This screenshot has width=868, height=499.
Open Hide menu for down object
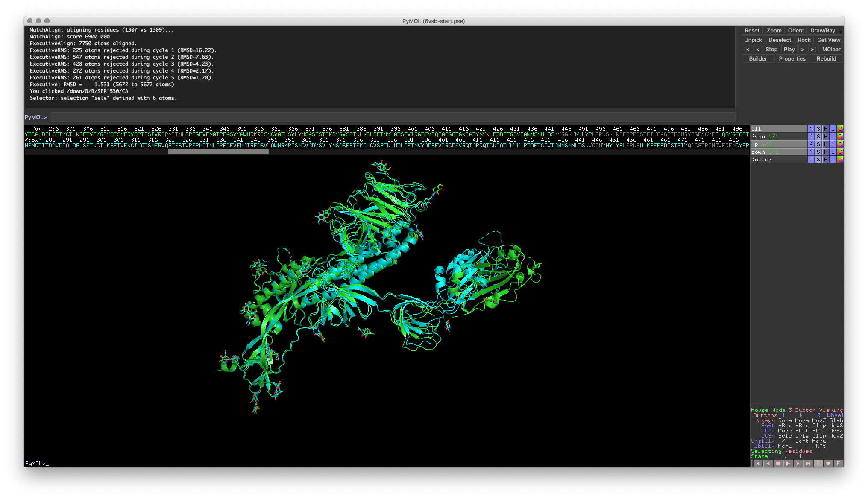point(825,152)
